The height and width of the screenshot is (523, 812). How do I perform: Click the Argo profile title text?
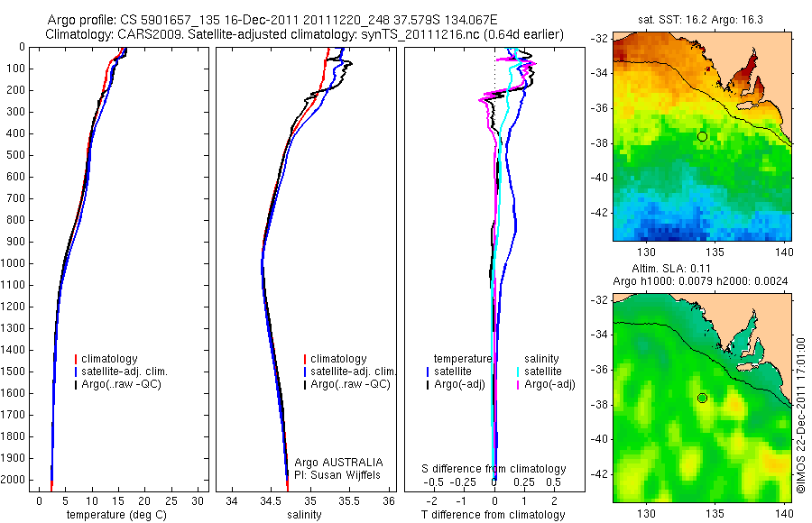272,20
